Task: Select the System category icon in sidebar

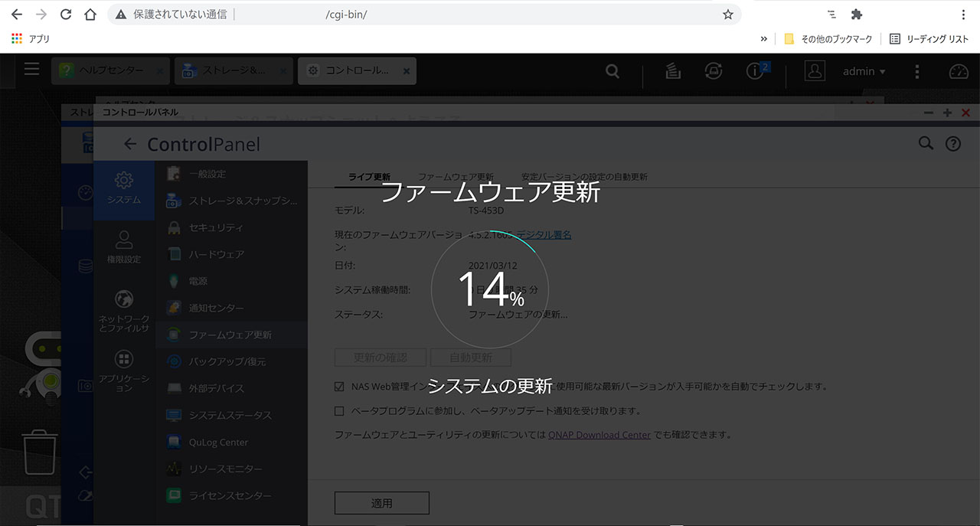Action: tap(123, 188)
